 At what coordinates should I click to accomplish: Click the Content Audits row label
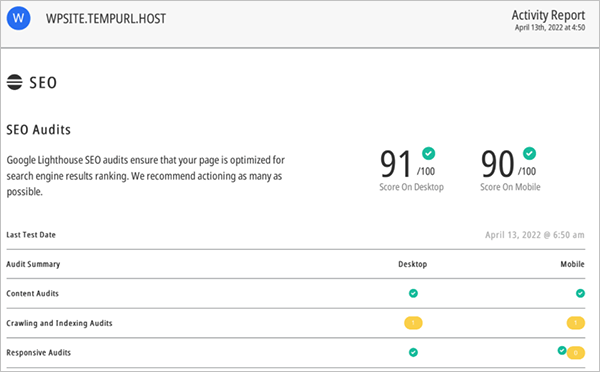tap(33, 294)
